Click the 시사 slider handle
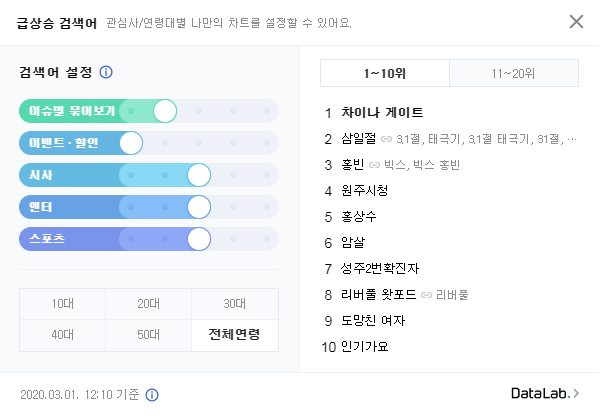Viewport: 606px width, 416px height. 198,175
